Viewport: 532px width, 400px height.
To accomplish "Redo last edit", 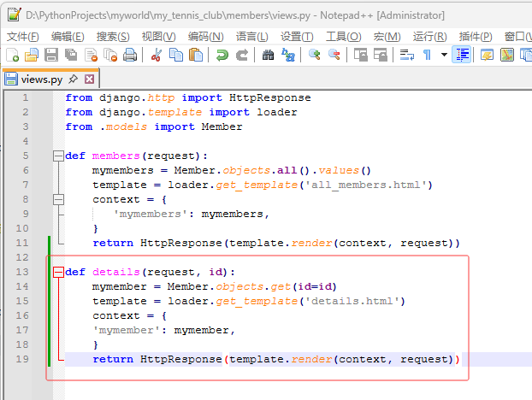I will coord(241,55).
